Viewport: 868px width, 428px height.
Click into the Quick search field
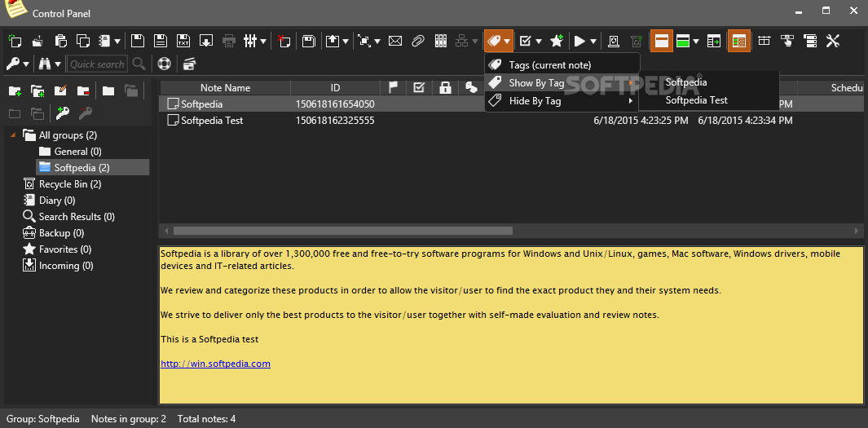98,64
